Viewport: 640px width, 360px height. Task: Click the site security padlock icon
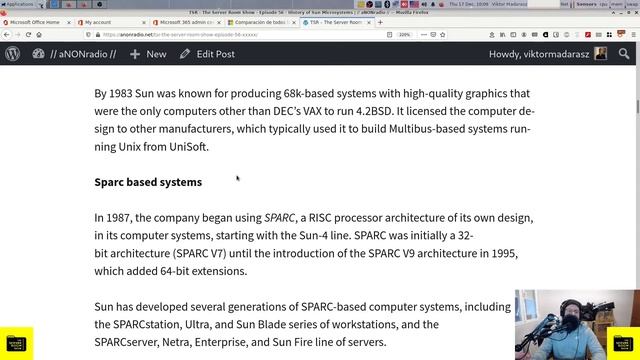tap(98, 35)
